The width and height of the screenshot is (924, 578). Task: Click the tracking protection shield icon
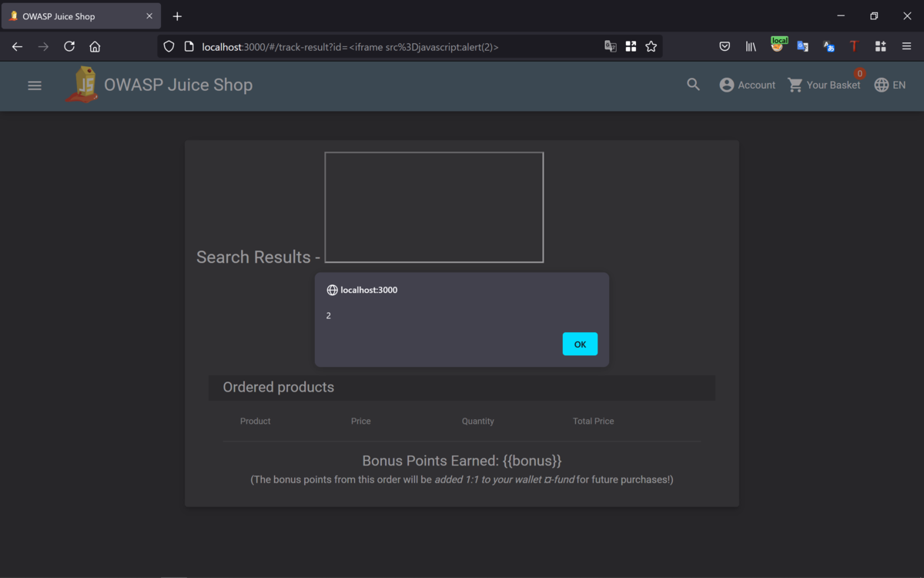point(169,46)
